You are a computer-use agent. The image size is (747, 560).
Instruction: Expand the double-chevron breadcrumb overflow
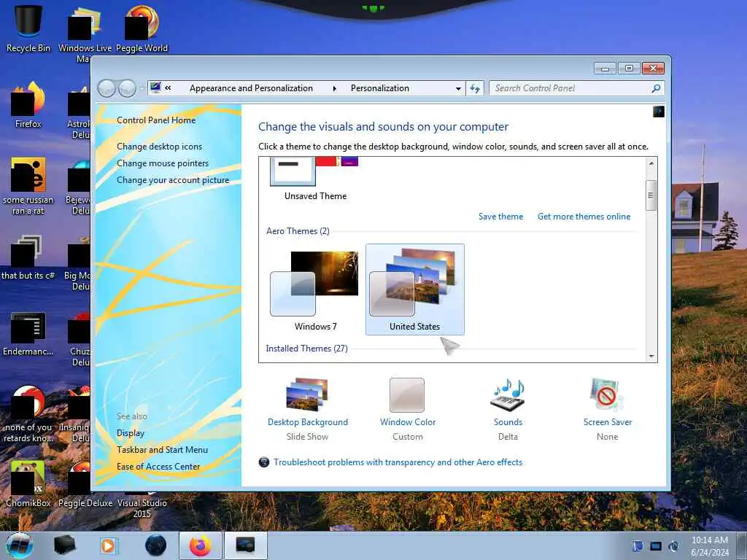pyautogui.click(x=169, y=88)
